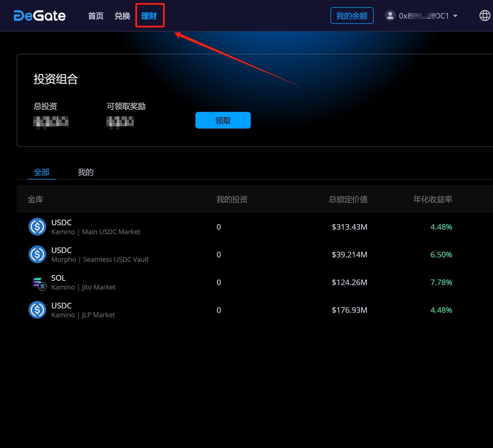Click the 总锁定价值 column header
Viewport: 493px width, 448px height.
tap(348, 199)
